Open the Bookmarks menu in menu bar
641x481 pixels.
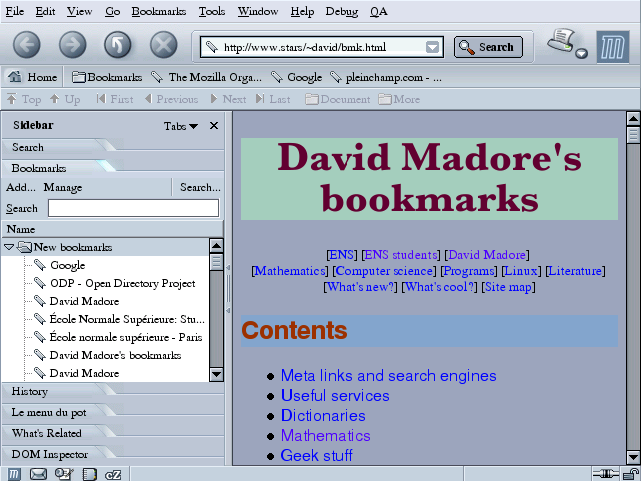[x=159, y=11]
